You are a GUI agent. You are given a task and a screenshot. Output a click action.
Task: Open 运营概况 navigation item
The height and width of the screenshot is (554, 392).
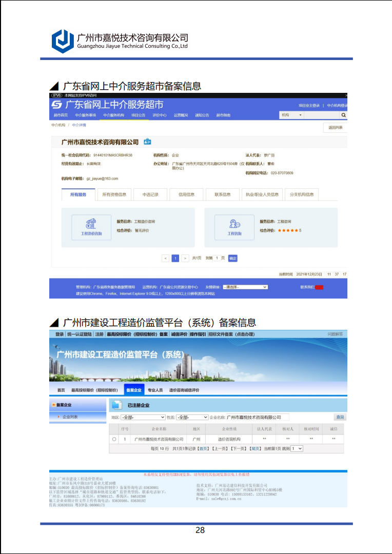tap(181, 115)
